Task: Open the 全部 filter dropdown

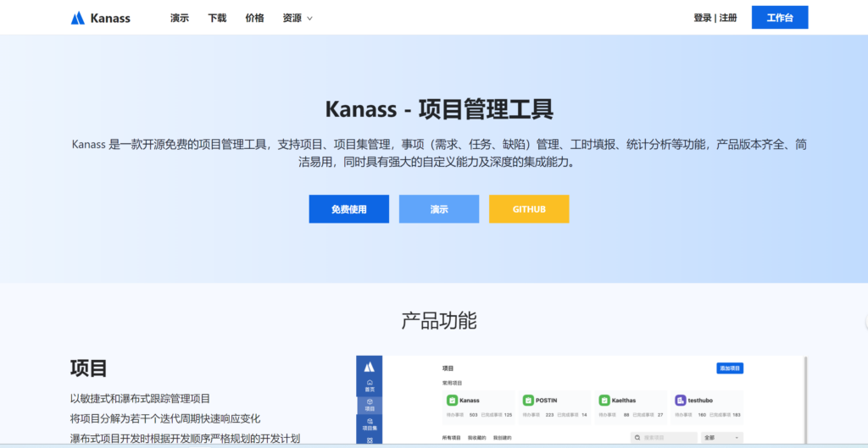Action: tap(722, 438)
